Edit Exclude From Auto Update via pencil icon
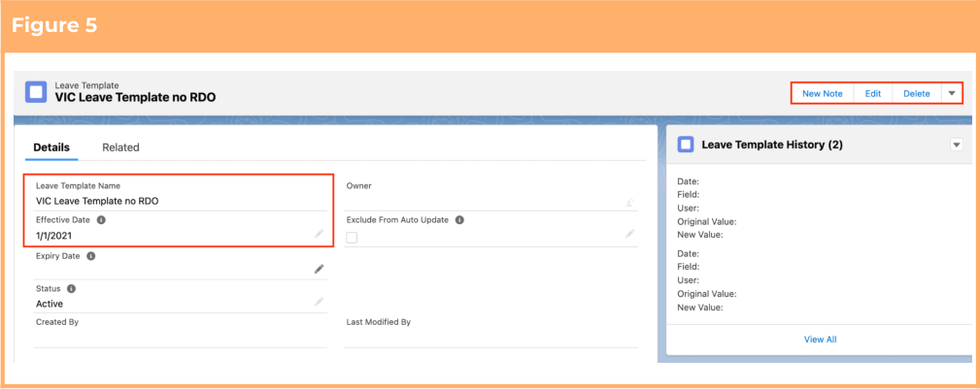Screen dimensions: 980x389 pos(630,234)
